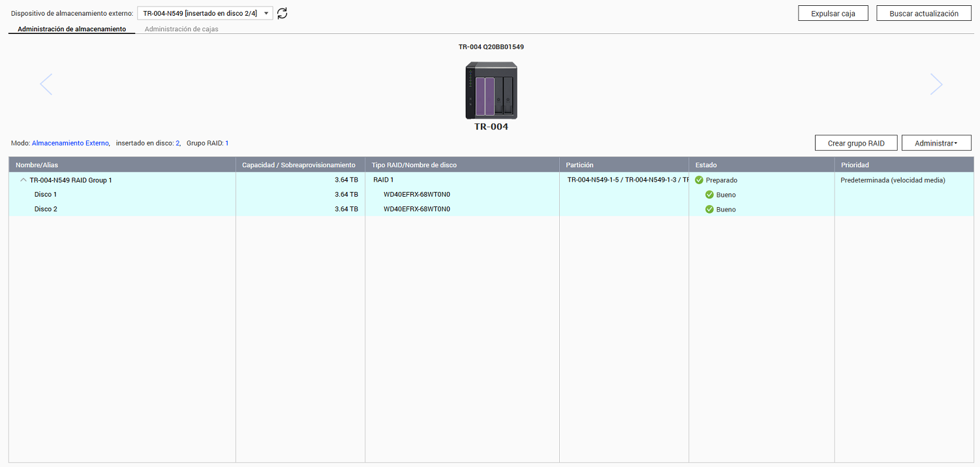Select Administración de almacenamiento tab
The image size is (980, 467).
point(72,29)
